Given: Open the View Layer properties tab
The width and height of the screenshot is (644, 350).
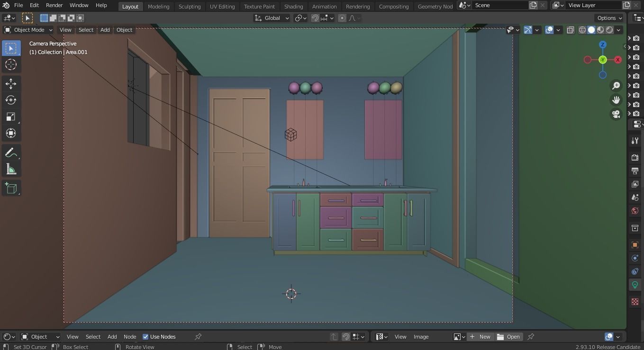Looking at the screenshot, I should point(635,184).
